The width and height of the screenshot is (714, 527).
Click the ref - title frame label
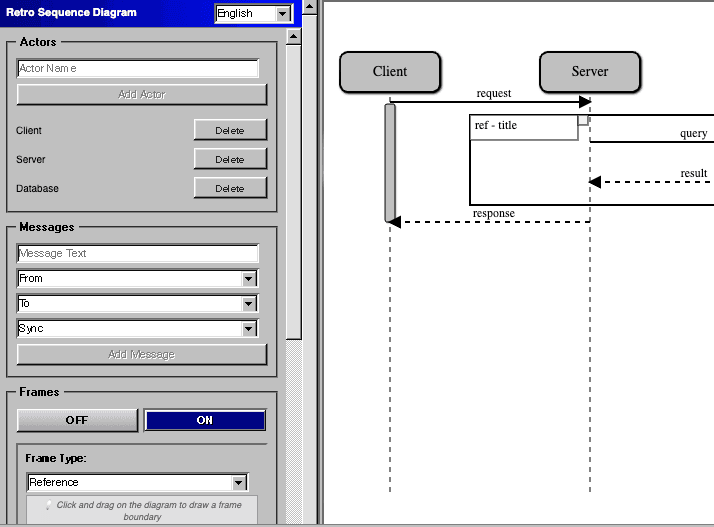pos(496,125)
